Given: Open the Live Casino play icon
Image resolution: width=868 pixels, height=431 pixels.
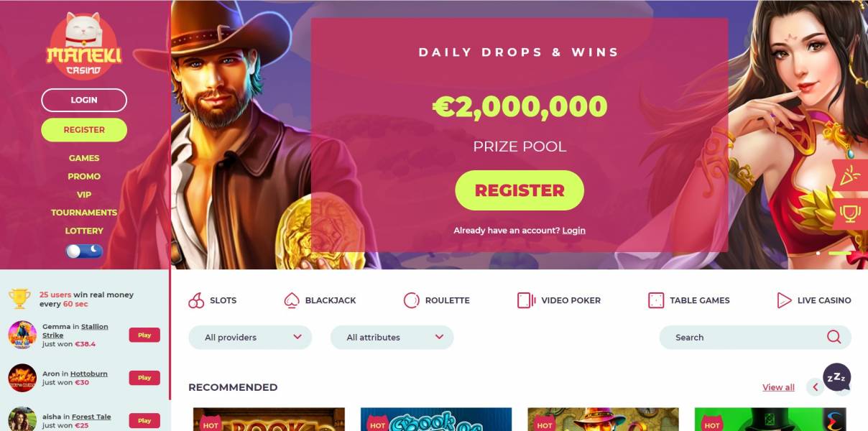Looking at the screenshot, I should click(x=784, y=300).
